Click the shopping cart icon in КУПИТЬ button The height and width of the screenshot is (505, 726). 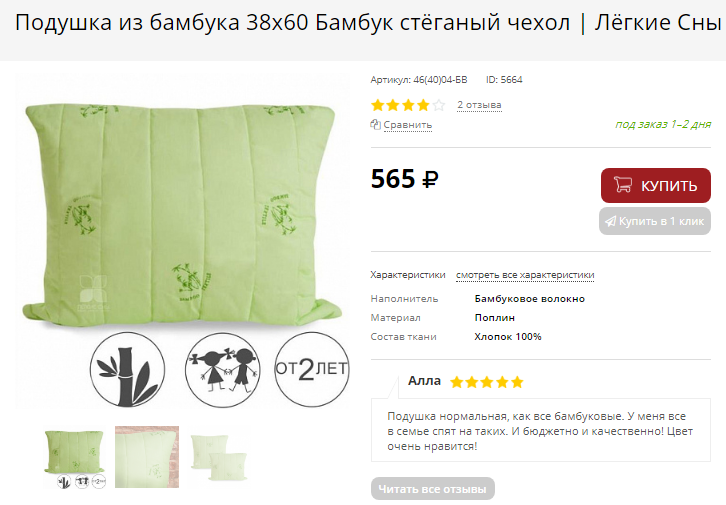click(x=623, y=184)
